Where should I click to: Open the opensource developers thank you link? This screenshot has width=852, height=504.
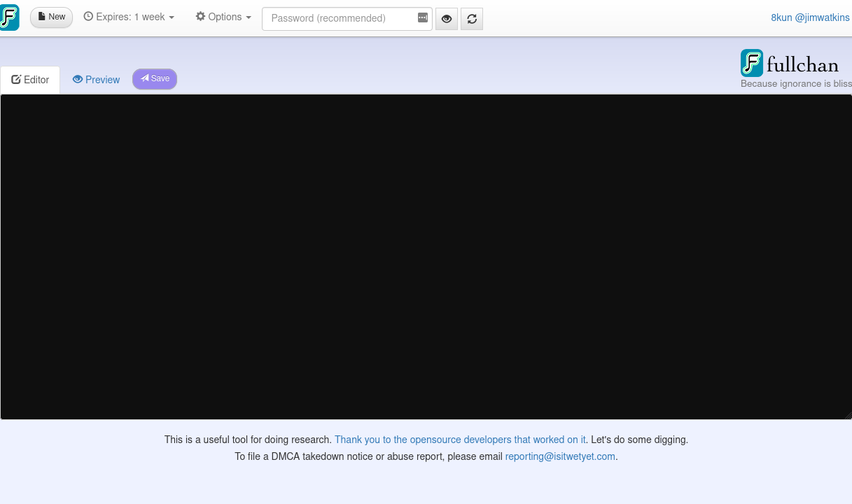[x=460, y=440]
